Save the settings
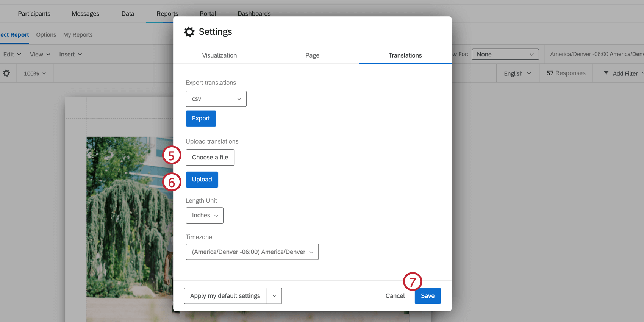 tap(428, 296)
